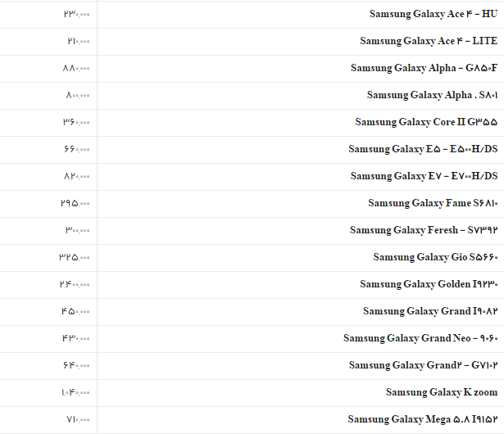Select the price of Galaxy Mega 5.8 I9152
The width and height of the screenshot is (504, 434).
click(78, 419)
